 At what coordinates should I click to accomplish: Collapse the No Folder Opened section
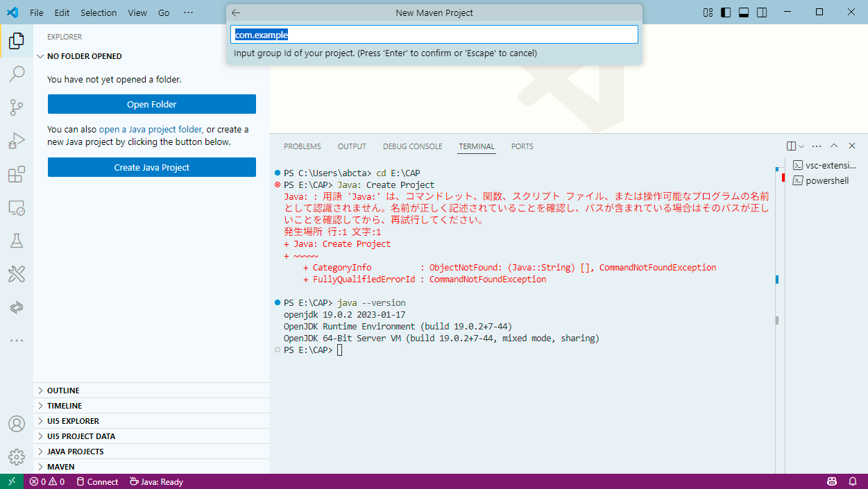151,56
